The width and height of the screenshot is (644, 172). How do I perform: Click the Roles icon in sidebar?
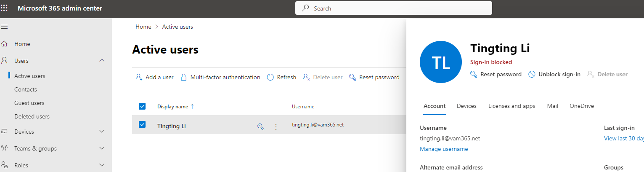pyautogui.click(x=5, y=165)
